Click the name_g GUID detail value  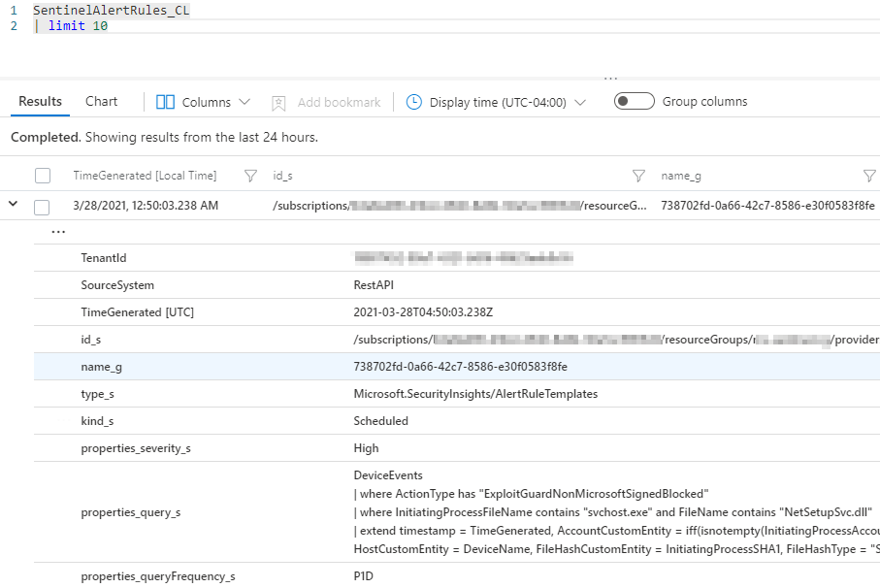pyautogui.click(x=460, y=367)
